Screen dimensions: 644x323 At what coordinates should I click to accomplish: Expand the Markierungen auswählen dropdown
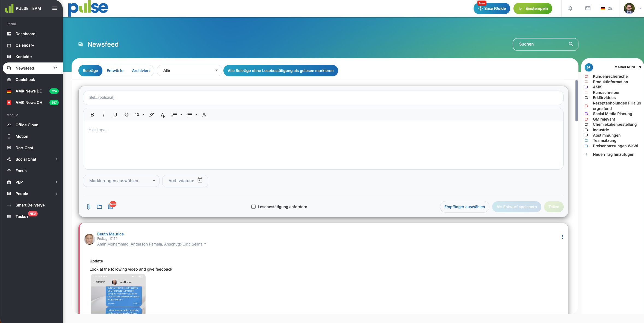click(x=121, y=181)
